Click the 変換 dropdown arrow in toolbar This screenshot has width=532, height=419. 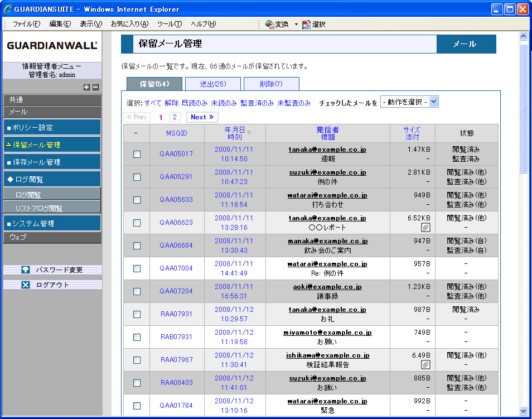click(296, 25)
